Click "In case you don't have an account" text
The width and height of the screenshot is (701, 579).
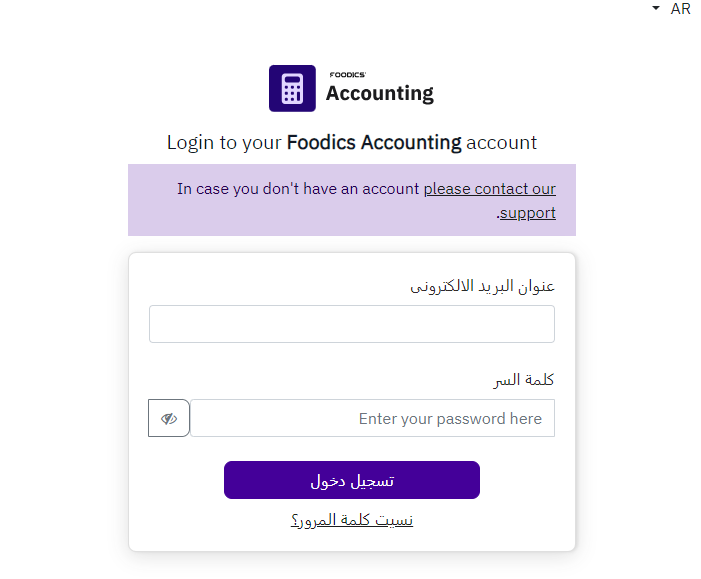[298, 188]
